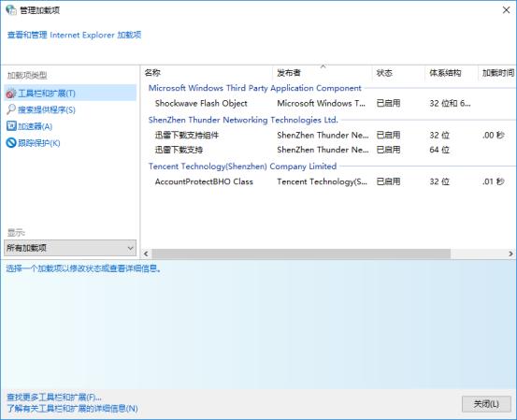
Task: Open 查找更多工具栏和扩展(F)... link
Action: pyautogui.click(x=54, y=397)
